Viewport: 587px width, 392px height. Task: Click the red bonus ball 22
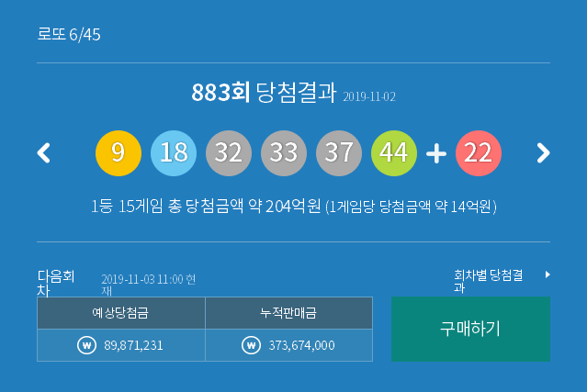pyautogui.click(x=479, y=153)
